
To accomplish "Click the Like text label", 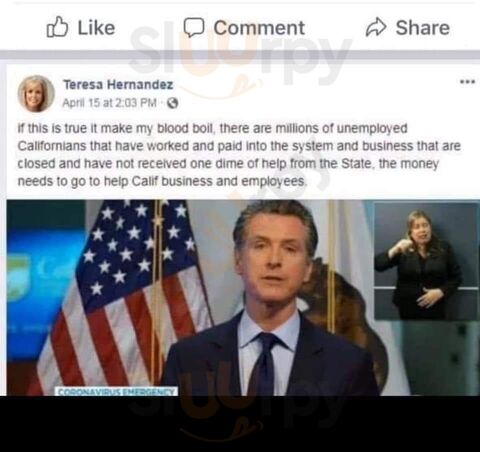I will (x=96, y=28).
